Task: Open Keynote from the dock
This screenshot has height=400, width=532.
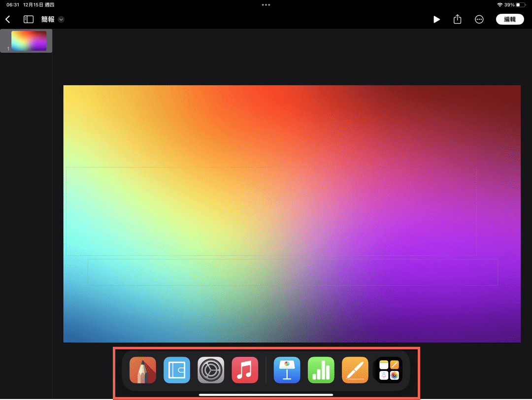Action: (x=287, y=370)
